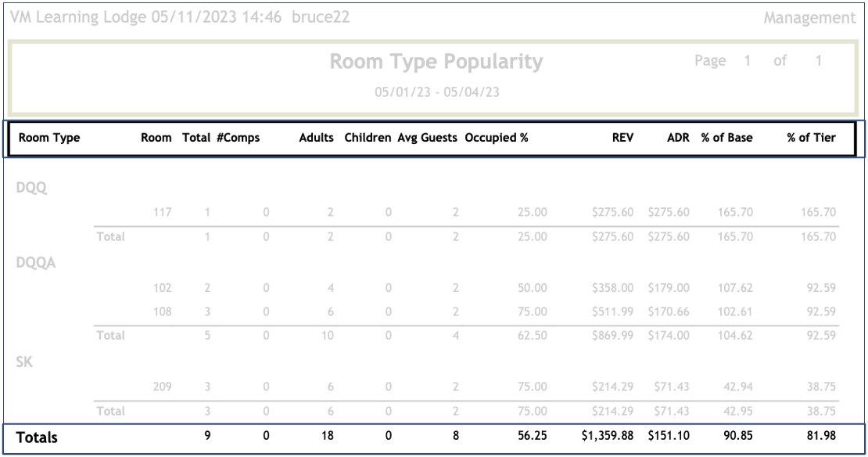This screenshot has height=457, width=868.
Task: Click the Management label in header
Action: [x=809, y=18]
